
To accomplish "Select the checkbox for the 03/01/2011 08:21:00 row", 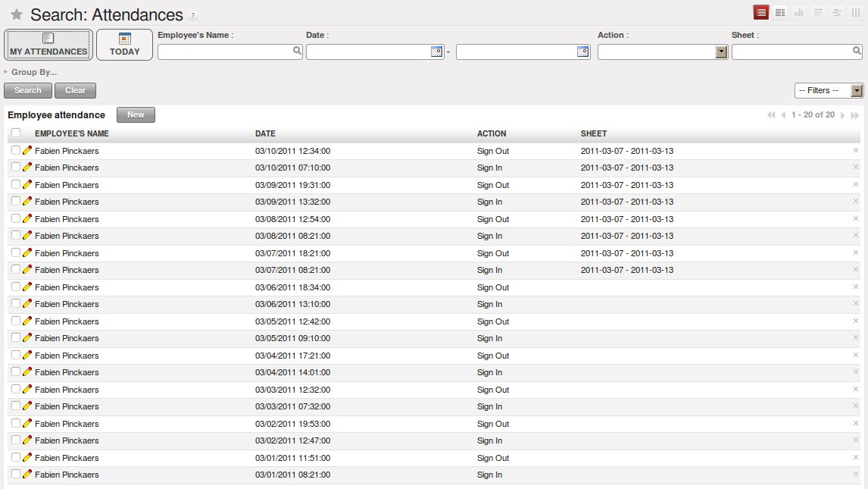I will [16, 475].
